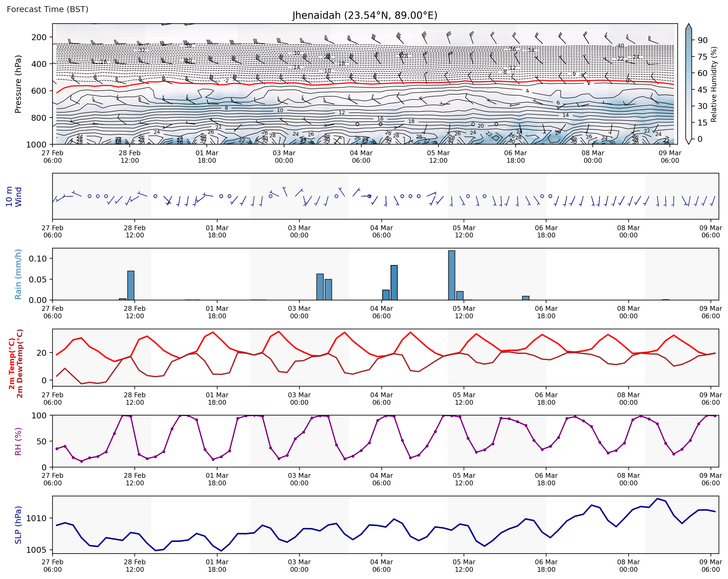Click the SLP (hPa) axis label

coord(18,525)
